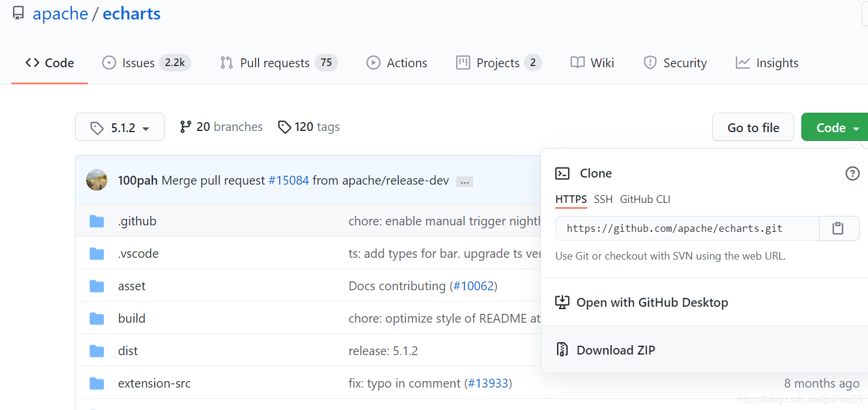View the Insights tab
The image size is (868, 410).
(x=767, y=63)
